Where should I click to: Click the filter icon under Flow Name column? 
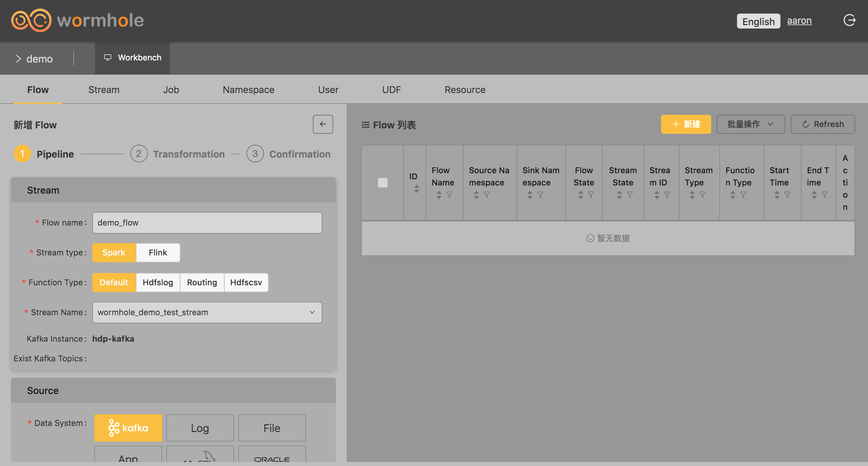click(x=449, y=195)
